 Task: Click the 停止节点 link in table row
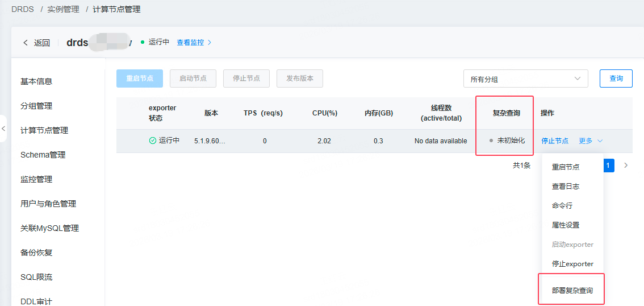(x=555, y=140)
